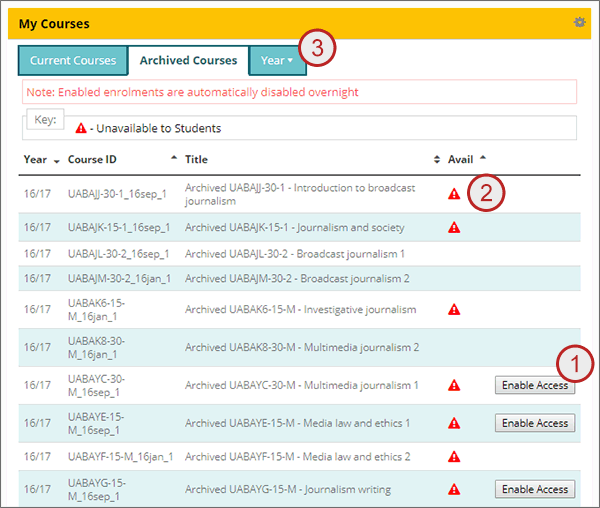Click the warning icon for Journalism writing
Screen dimensions: 600x508
pyautogui.click(x=454, y=489)
